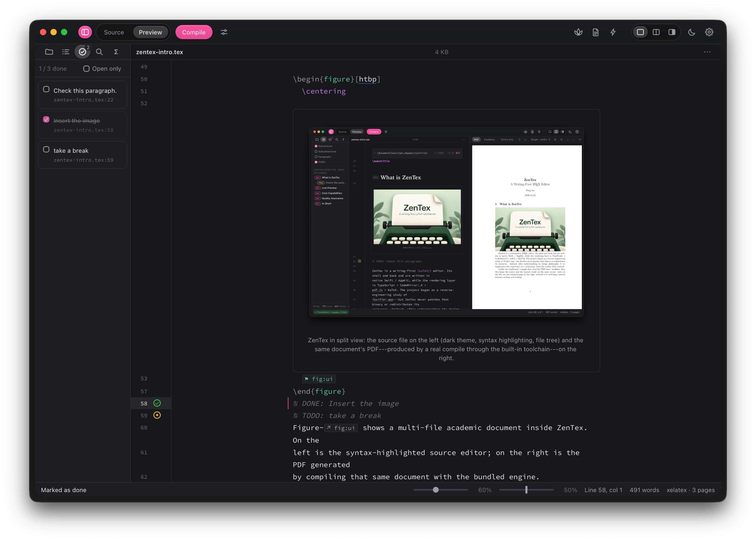Follow the fig:ui reference link
756x541 pixels.
[x=341, y=428]
